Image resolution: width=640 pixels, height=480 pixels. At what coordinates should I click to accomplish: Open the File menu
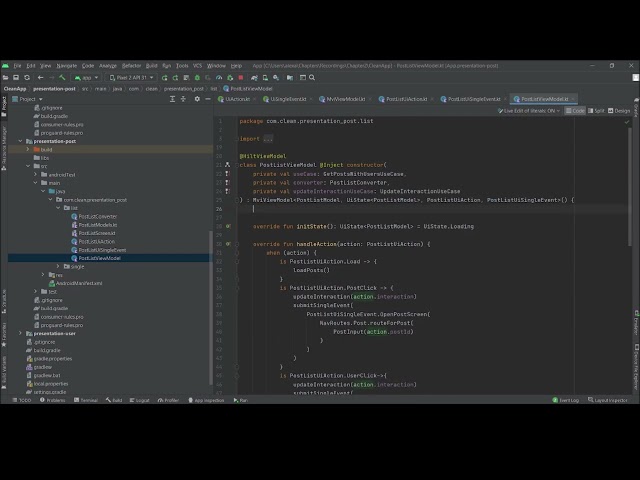click(17, 66)
